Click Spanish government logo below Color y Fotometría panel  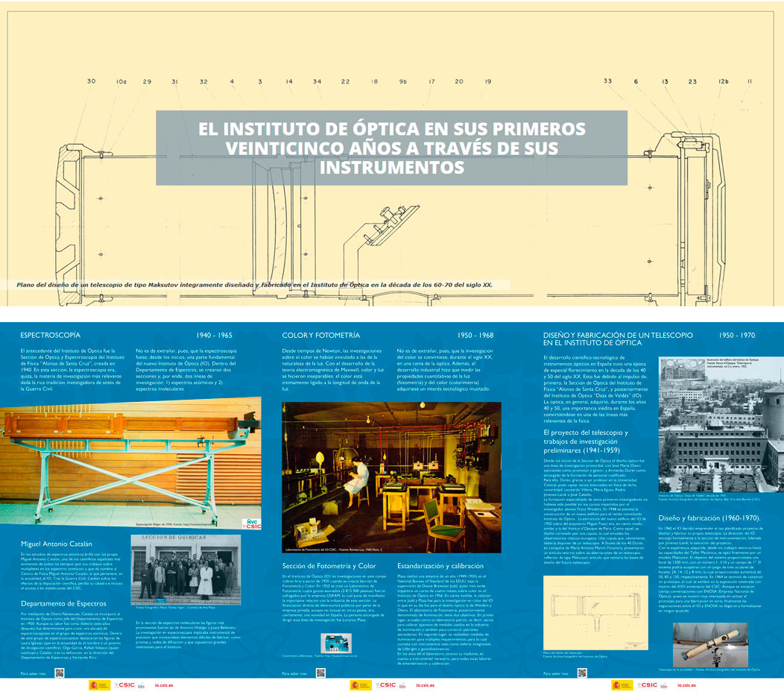pyautogui.click(x=361, y=685)
